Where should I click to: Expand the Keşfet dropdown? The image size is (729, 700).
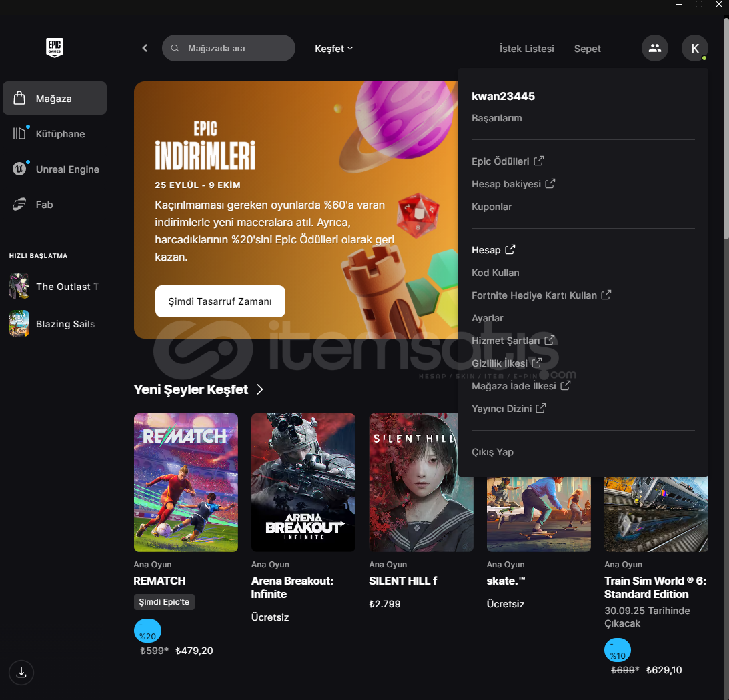coord(333,49)
